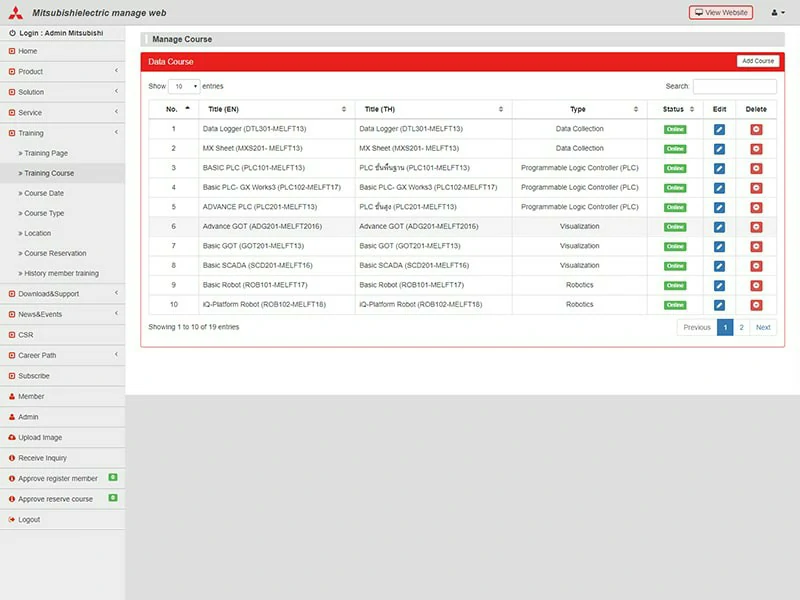Image resolution: width=800 pixels, height=600 pixels.
Task: Click the Previous pagination button
Action: (697, 328)
